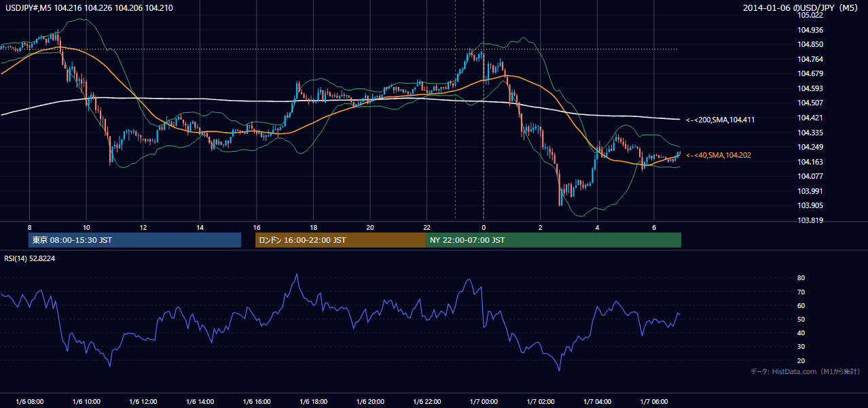The width and height of the screenshot is (868, 408).
Task: Click the 1/6 14:00 date axis label
Action: (200, 402)
